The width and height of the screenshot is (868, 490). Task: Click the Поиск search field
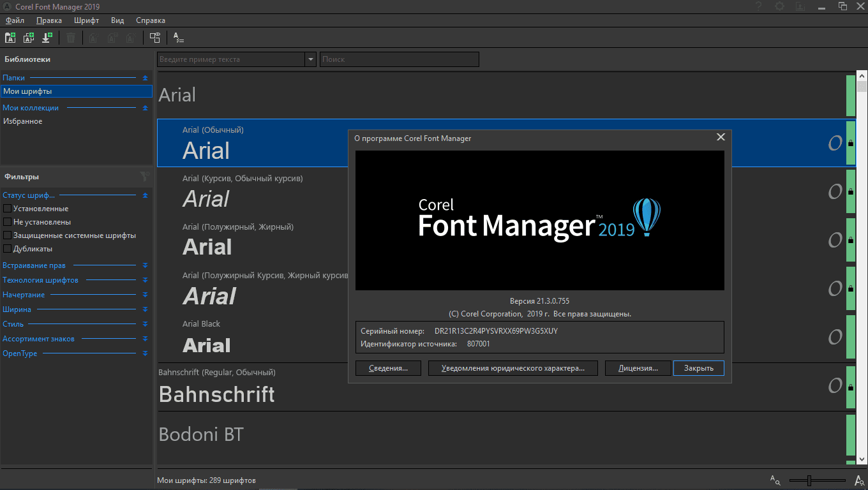point(399,59)
